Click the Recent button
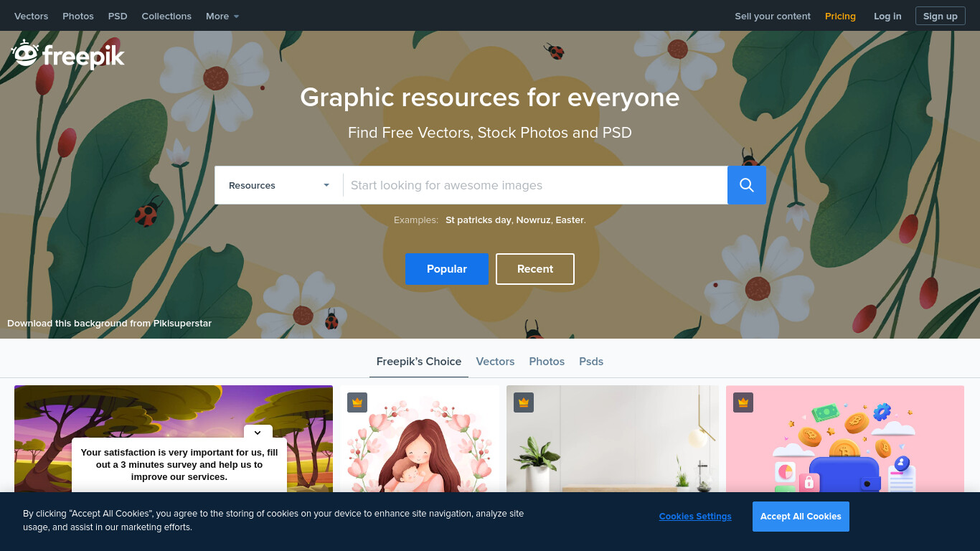Viewport: 980px width, 551px height. pos(535,269)
